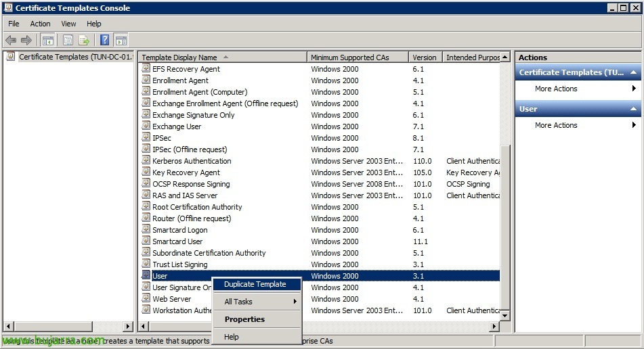Click the Subordinate Certification Authority template icon
The height and width of the screenshot is (349, 644).
(146, 252)
